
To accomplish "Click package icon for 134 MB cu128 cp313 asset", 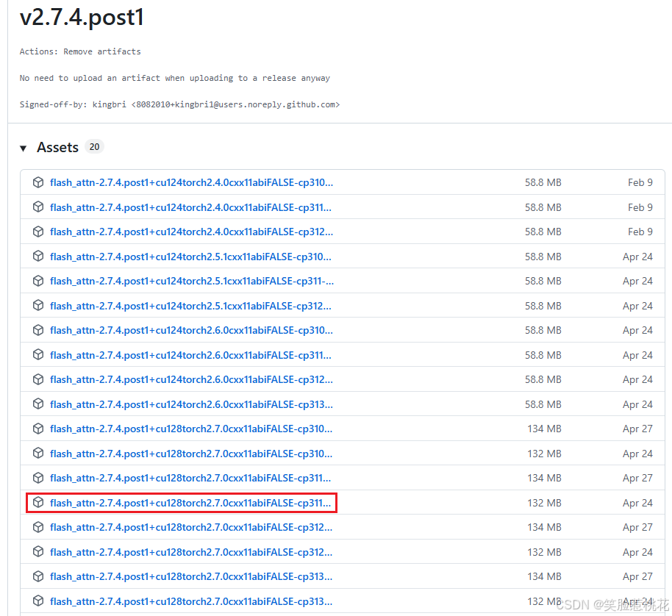I will (x=38, y=576).
